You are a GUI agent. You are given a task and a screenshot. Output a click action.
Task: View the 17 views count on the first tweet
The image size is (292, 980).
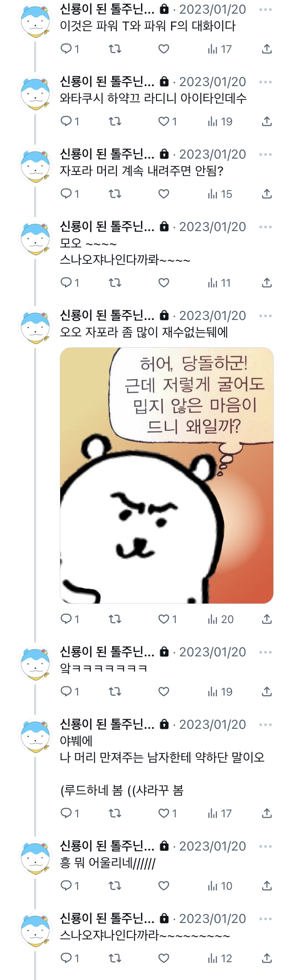click(x=219, y=49)
